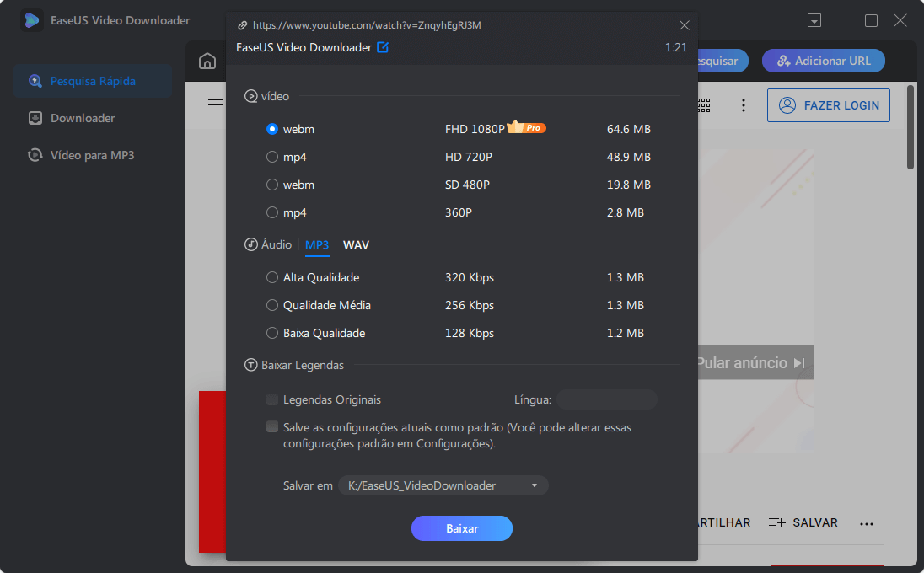Click the 2.8 MB size value
924x573 pixels.
[x=626, y=212]
